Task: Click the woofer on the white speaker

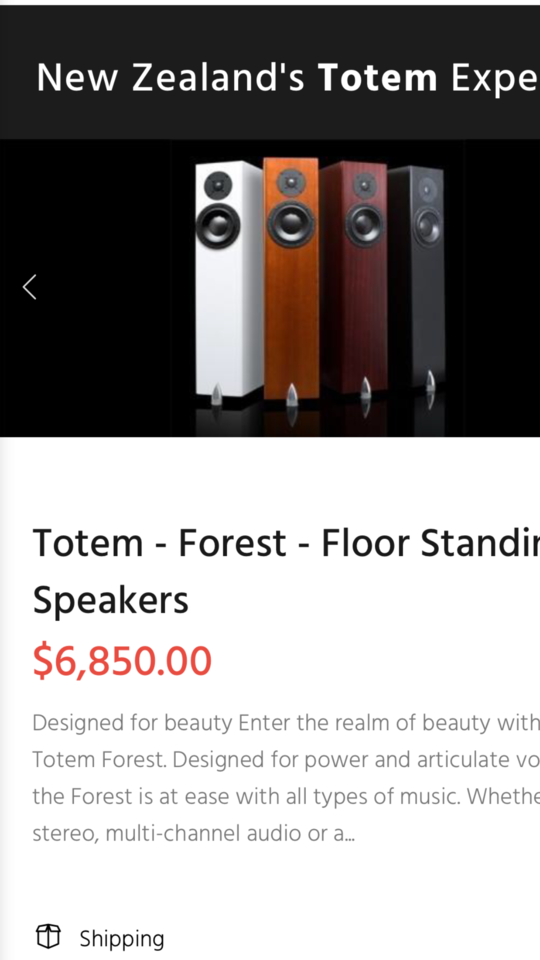Action: 218,225
